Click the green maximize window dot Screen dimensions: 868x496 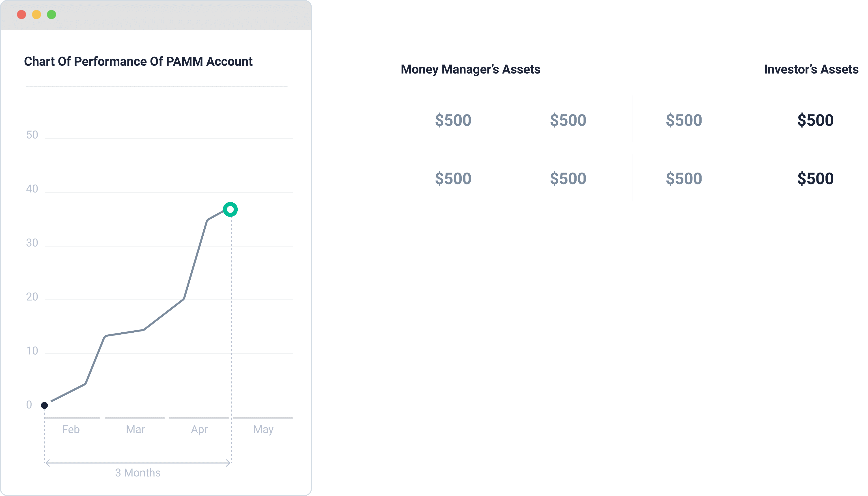click(51, 15)
